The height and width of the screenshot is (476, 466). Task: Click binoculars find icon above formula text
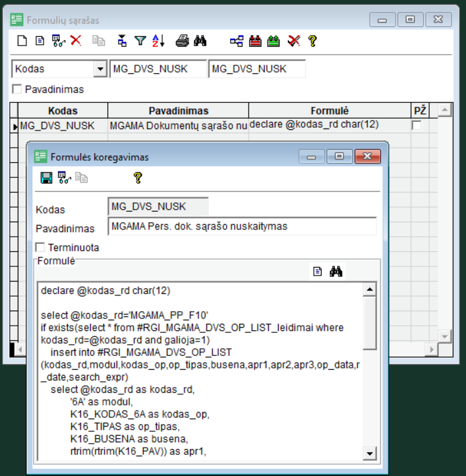click(x=337, y=271)
